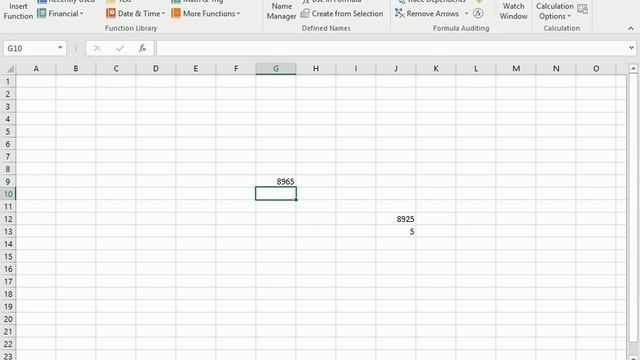
Task: Select row 10 header
Action: [x=8, y=194]
